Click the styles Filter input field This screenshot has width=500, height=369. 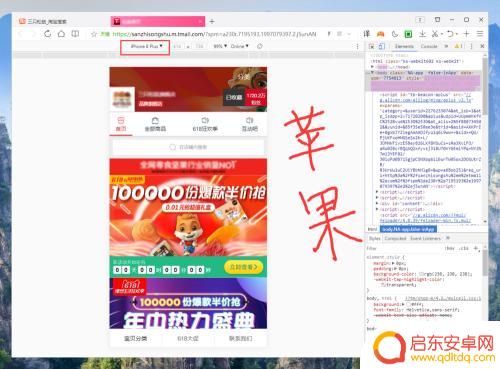(403, 248)
